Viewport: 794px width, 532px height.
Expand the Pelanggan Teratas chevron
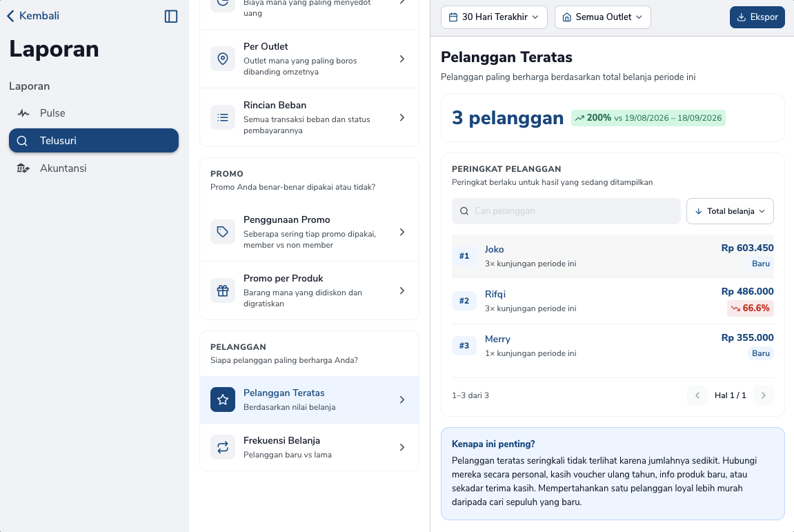402,400
